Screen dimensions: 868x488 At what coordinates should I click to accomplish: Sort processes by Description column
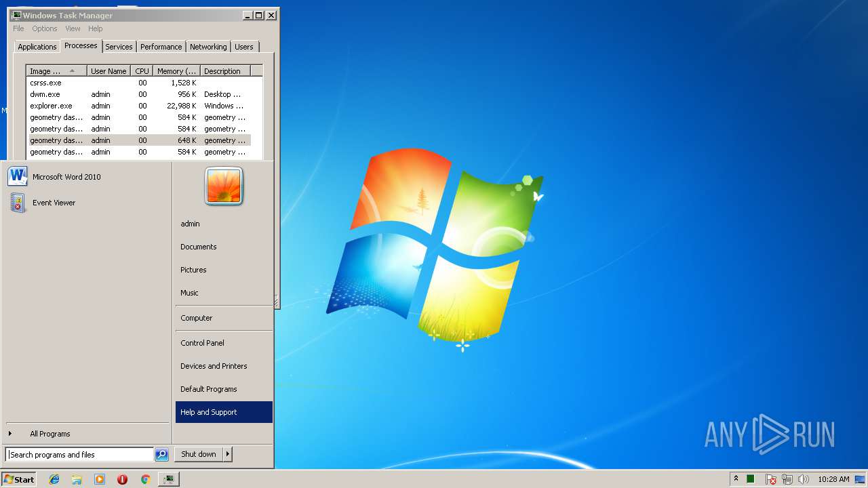[x=225, y=71]
